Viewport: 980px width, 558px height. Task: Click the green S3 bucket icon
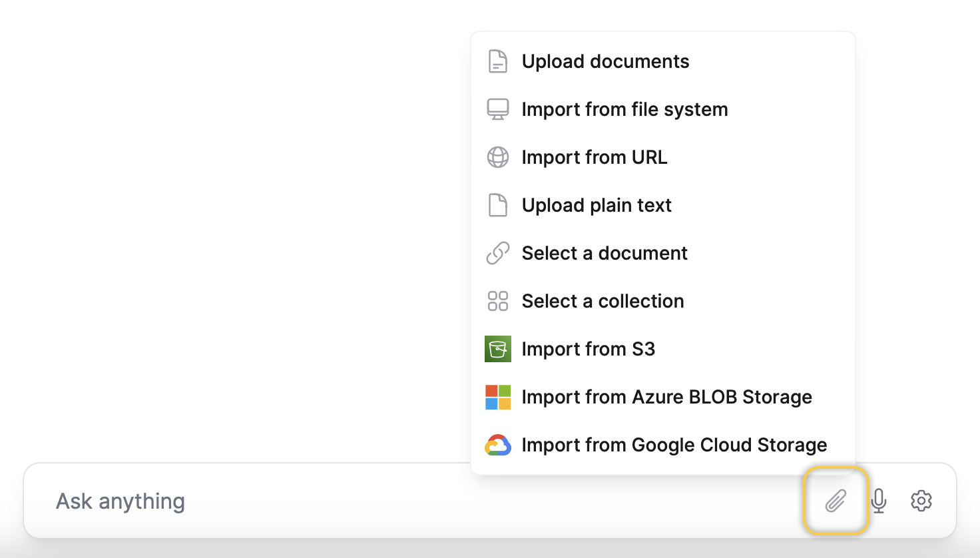498,349
